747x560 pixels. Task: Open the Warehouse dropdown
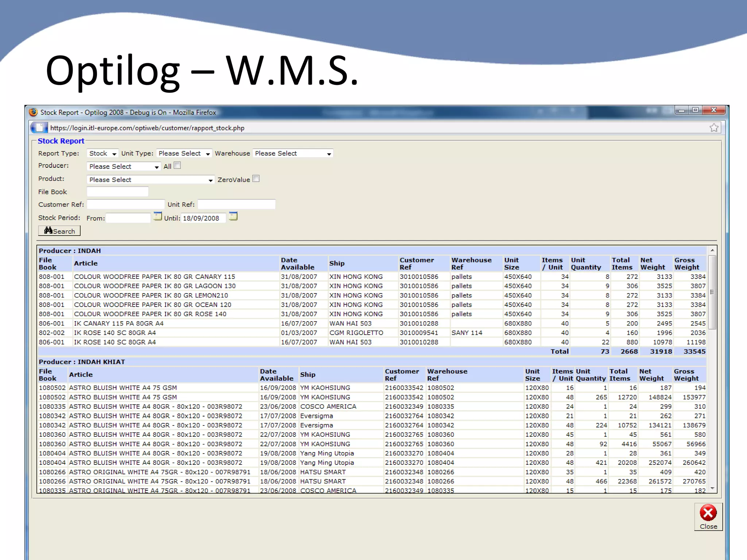pos(293,153)
